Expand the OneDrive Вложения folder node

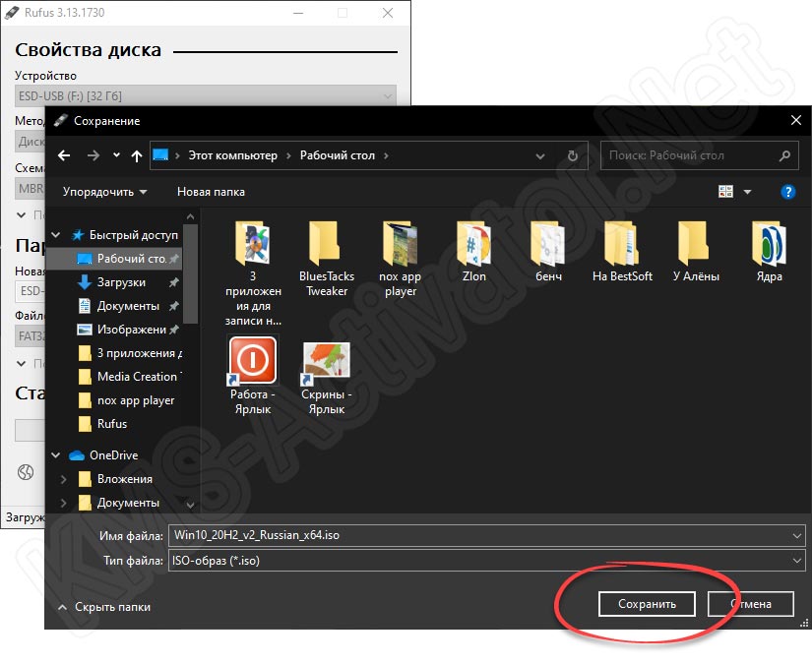click(64, 479)
